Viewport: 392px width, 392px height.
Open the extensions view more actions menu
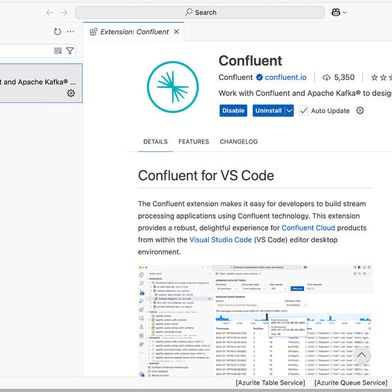(x=70, y=32)
